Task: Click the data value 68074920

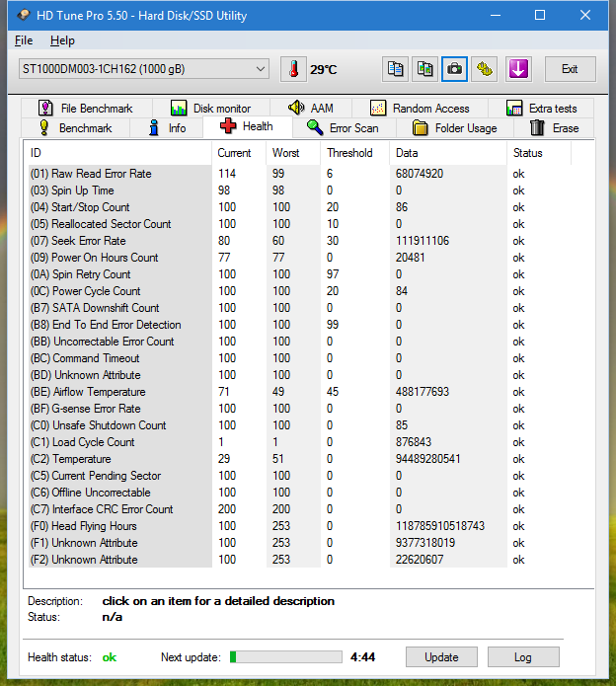Action: [x=420, y=174]
